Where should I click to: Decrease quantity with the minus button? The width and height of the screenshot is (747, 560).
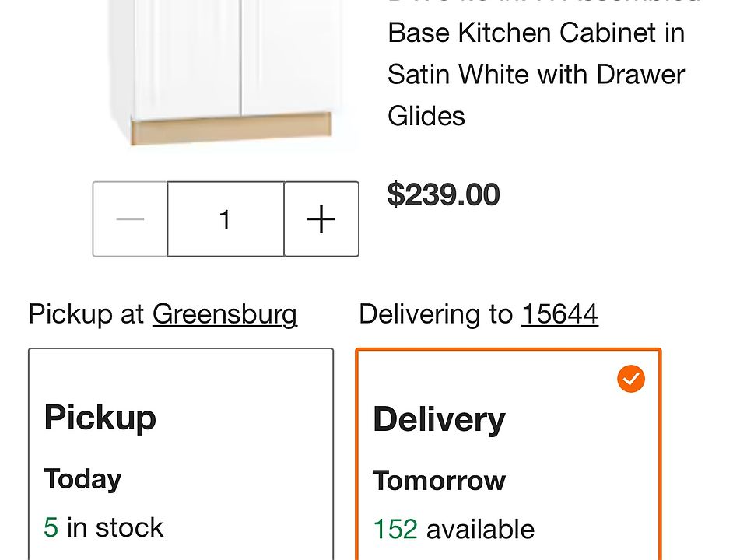[130, 219]
